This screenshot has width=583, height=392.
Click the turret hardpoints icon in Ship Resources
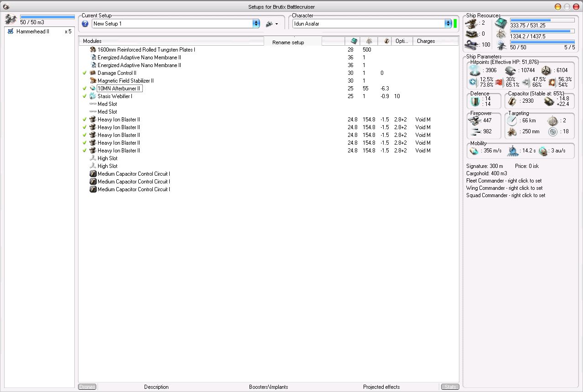pos(472,23)
